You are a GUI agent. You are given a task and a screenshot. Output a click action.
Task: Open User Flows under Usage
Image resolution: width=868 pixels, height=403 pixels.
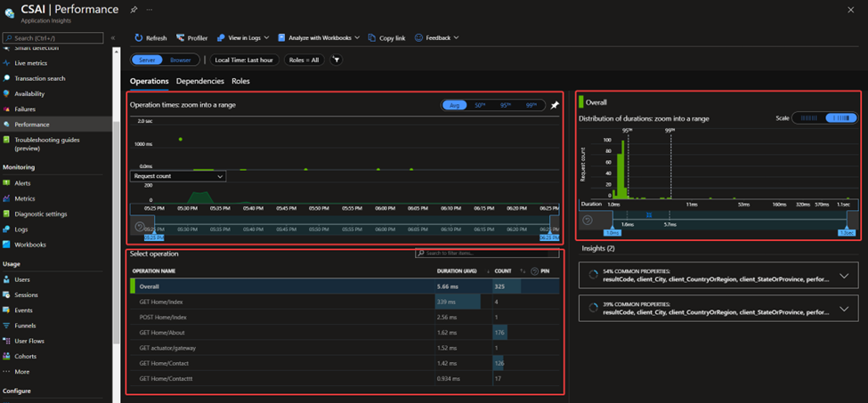(29, 341)
